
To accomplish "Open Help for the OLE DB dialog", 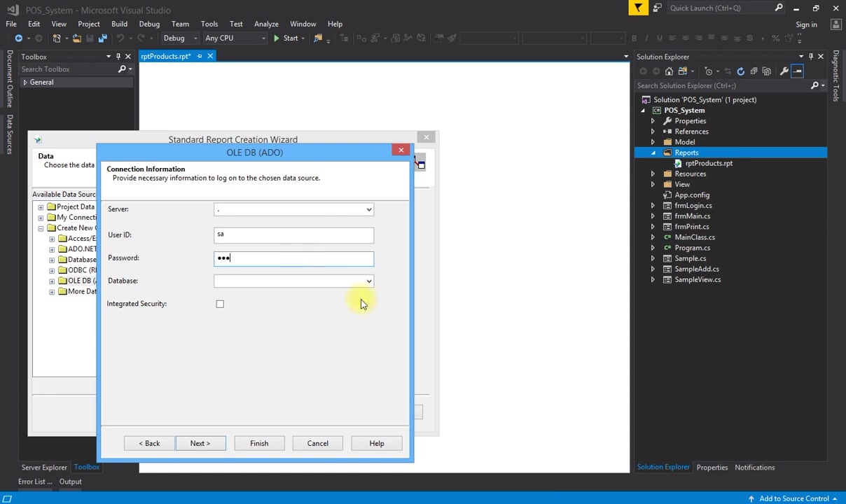I will pyautogui.click(x=377, y=443).
